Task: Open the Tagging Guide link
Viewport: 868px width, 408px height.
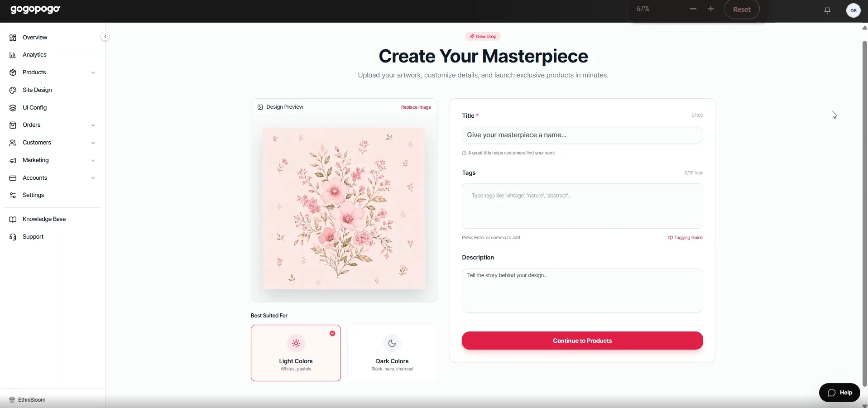Action: pyautogui.click(x=686, y=238)
